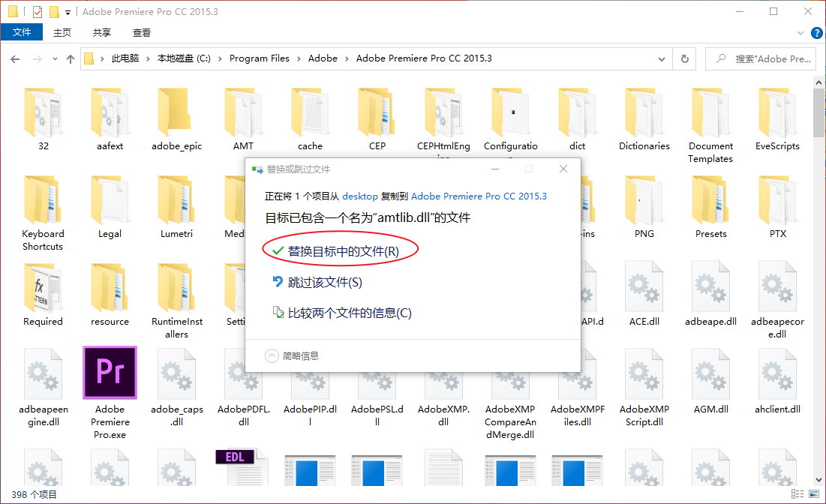The width and height of the screenshot is (826, 504).
Task: Select the file with the EDL badge
Action: [x=242, y=467]
